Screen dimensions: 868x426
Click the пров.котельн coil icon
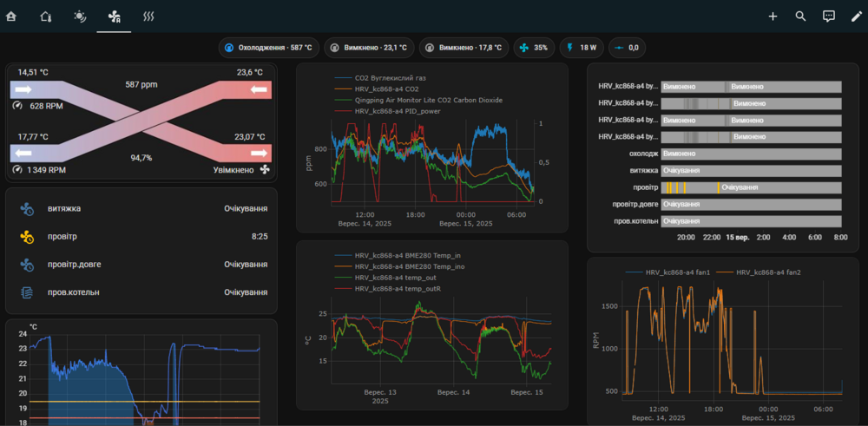click(x=27, y=292)
